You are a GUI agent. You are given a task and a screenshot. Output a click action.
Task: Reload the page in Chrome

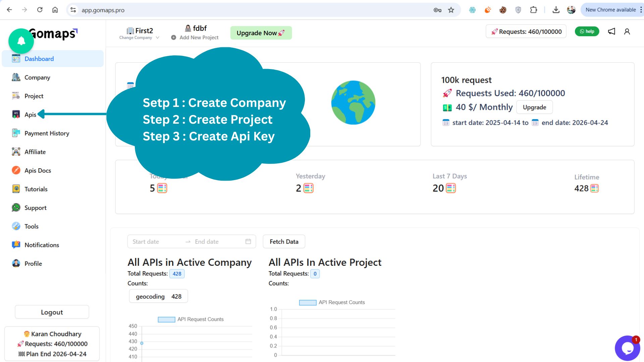tap(40, 10)
